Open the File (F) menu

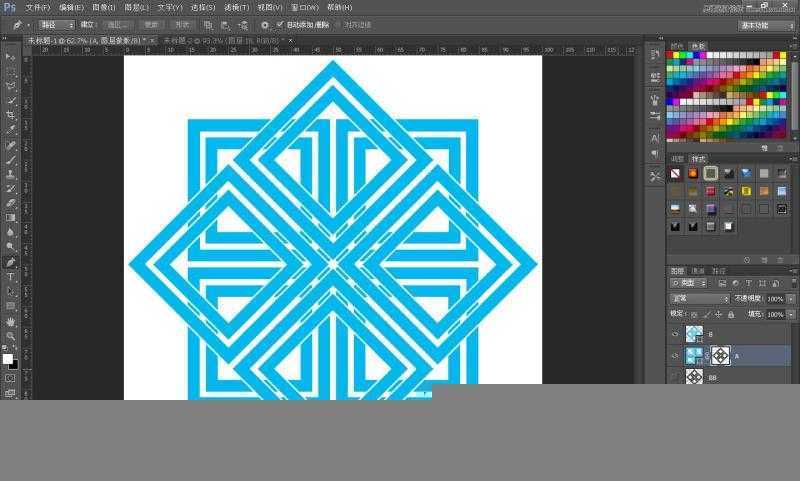tap(38, 8)
